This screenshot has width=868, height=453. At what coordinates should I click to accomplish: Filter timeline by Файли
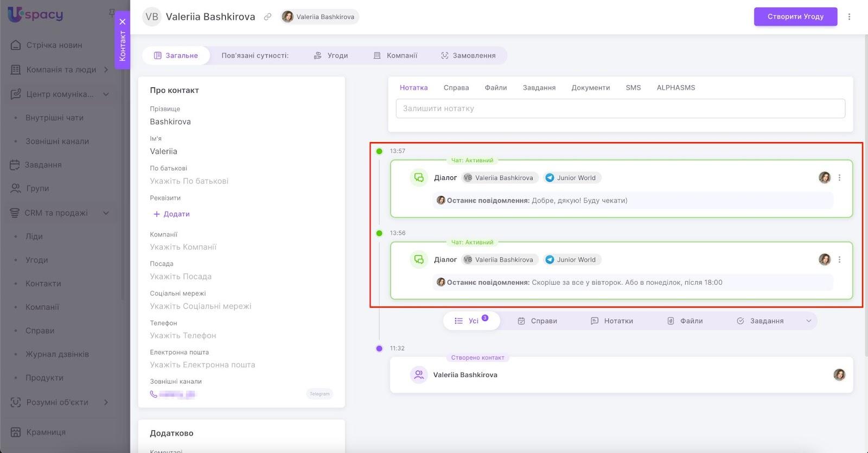pos(685,321)
